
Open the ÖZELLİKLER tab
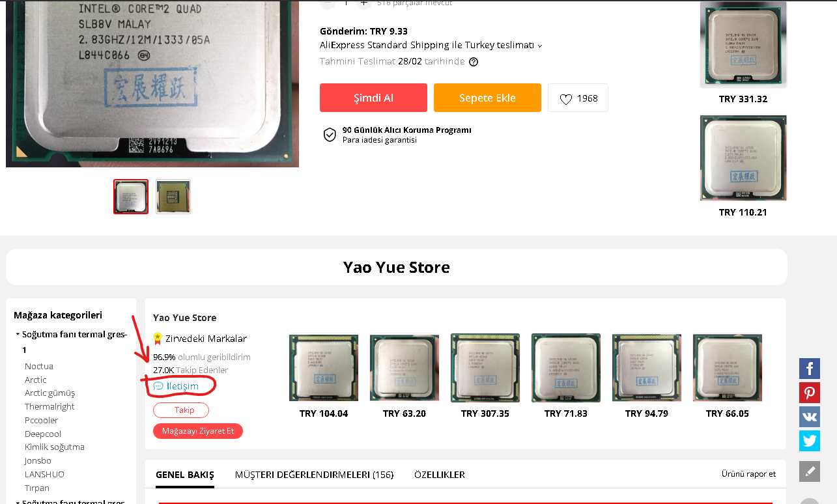pos(440,475)
